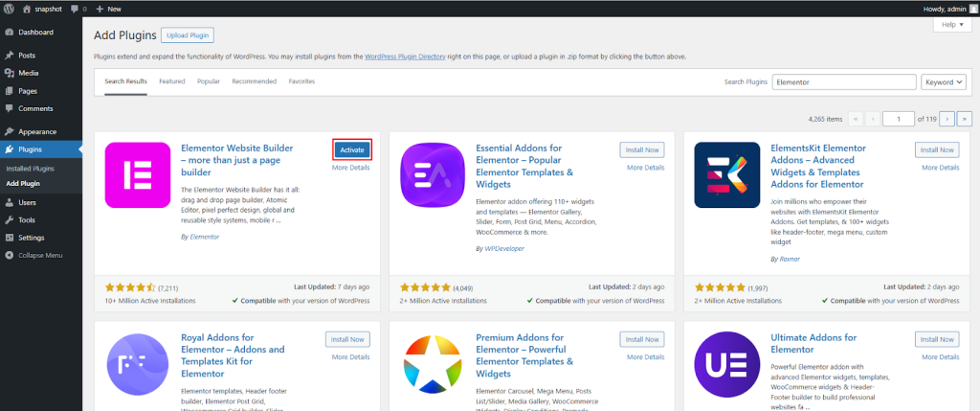Screen dimensions: 980x411
Task: Click the admin user avatar
Action: click(973, 9)
